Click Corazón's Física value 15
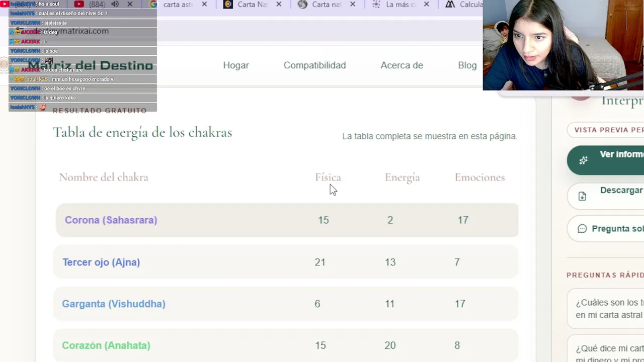644x362 pixels. pyautogui.click(x=320, y=346)
